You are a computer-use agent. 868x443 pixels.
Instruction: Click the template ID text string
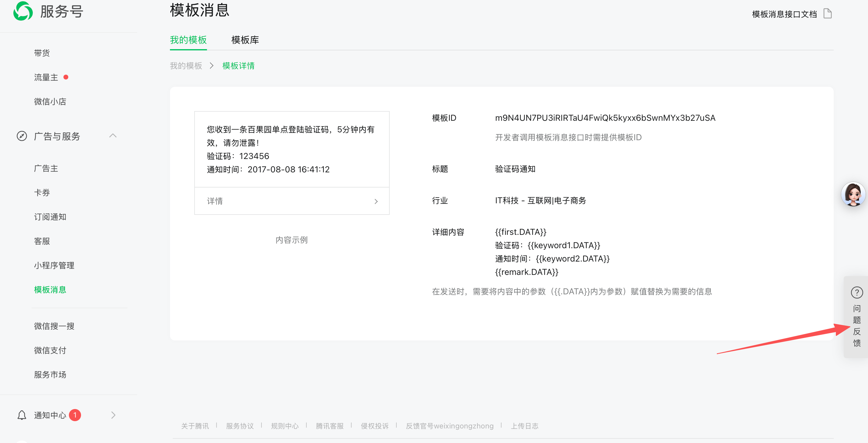(x=605, y=118)
